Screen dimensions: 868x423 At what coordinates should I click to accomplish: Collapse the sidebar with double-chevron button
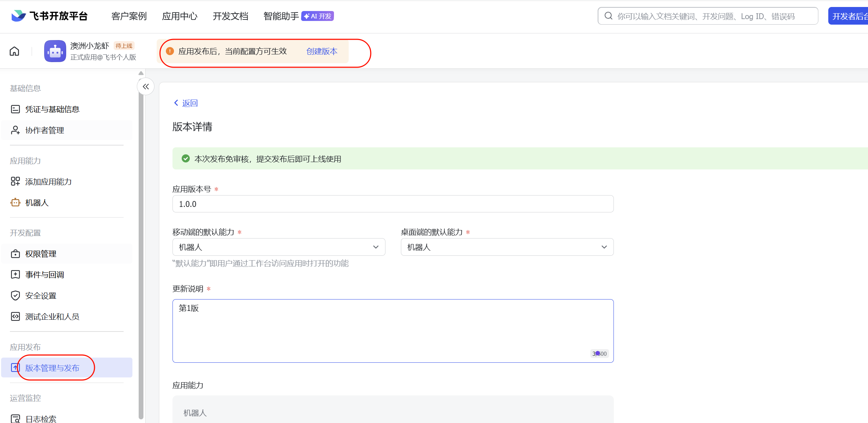pyautogui.click(x=146, y=87)
